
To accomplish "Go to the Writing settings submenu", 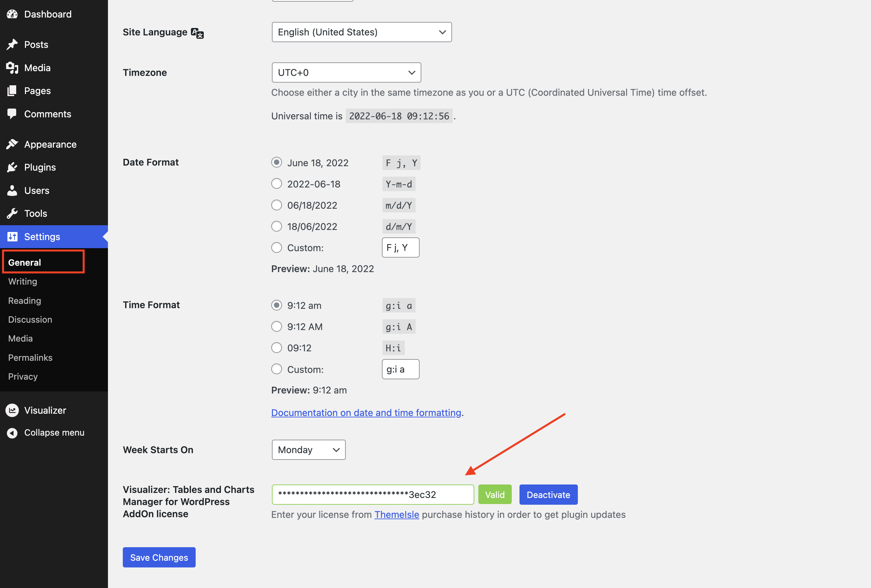I will (x=23, y=281).
